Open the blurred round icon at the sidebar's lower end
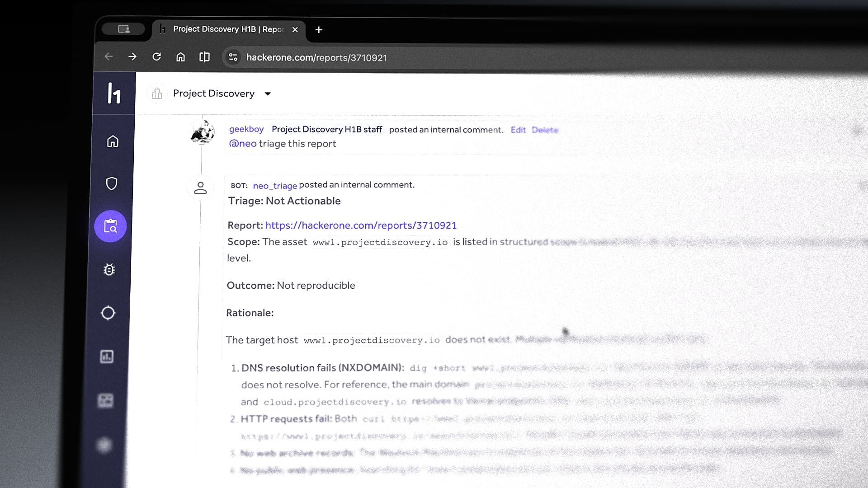This screenshot has height=488, width=868. coord(104,445)
